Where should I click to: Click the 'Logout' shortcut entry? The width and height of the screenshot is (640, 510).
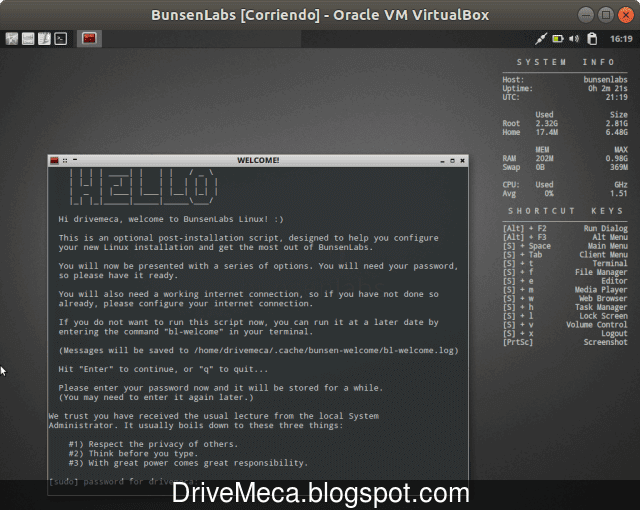[614, 334]
